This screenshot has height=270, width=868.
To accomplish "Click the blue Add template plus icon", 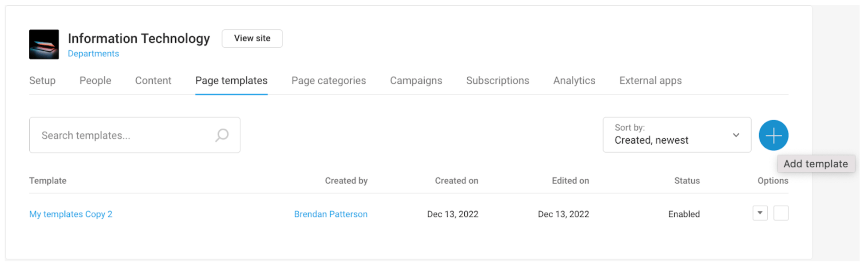I will click(x=773, y=135).
